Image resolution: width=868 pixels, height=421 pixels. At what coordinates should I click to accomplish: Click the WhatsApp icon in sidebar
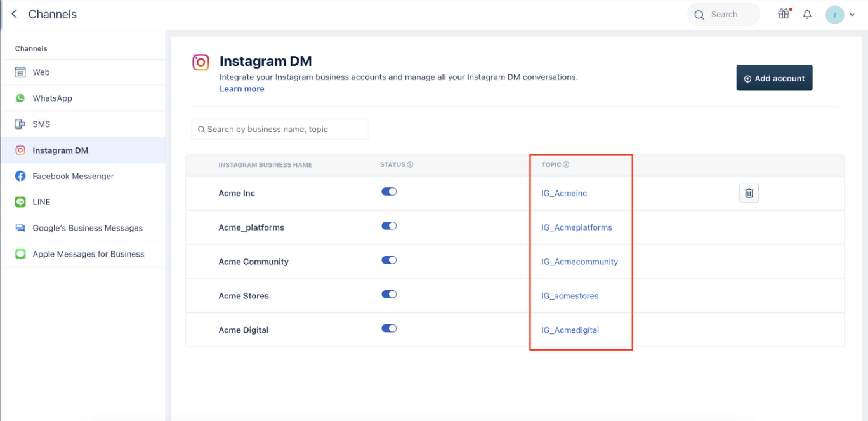tap(20, 98)
